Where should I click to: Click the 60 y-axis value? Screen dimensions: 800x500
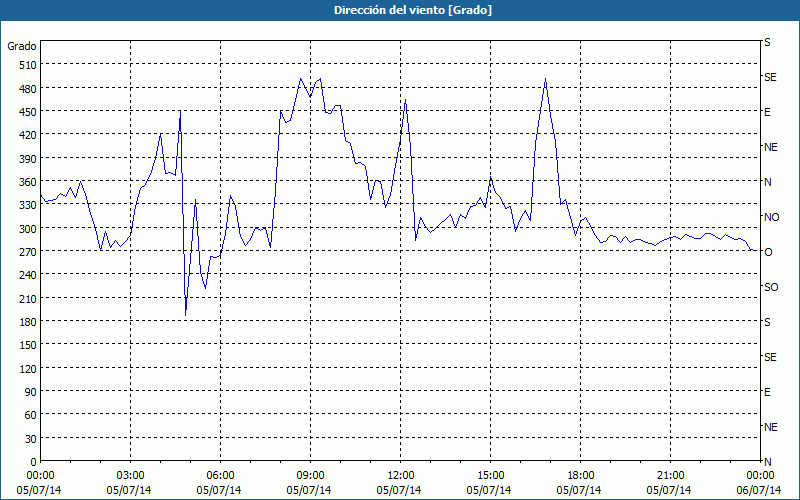(30, 415)
